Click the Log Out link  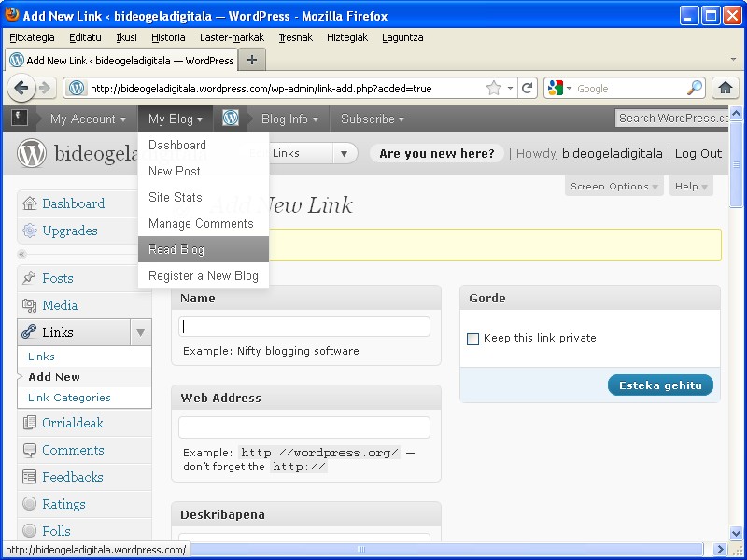698,154
